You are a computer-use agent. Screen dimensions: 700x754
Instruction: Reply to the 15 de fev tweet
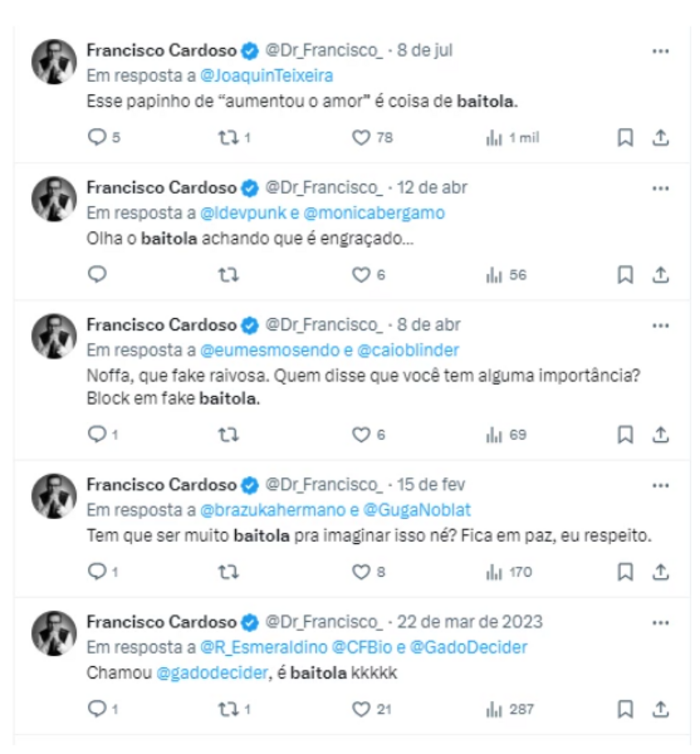[97, 571]
